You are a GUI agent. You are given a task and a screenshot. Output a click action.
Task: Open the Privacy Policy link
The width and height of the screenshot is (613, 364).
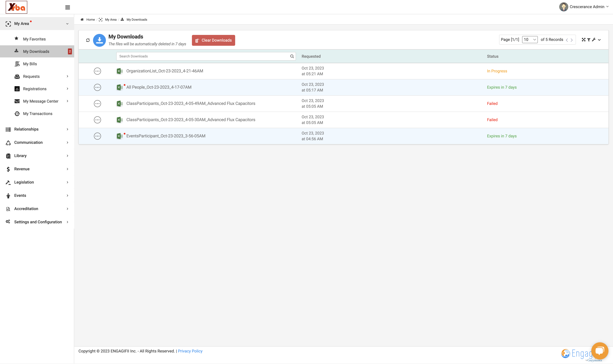[x=190, y=351]
